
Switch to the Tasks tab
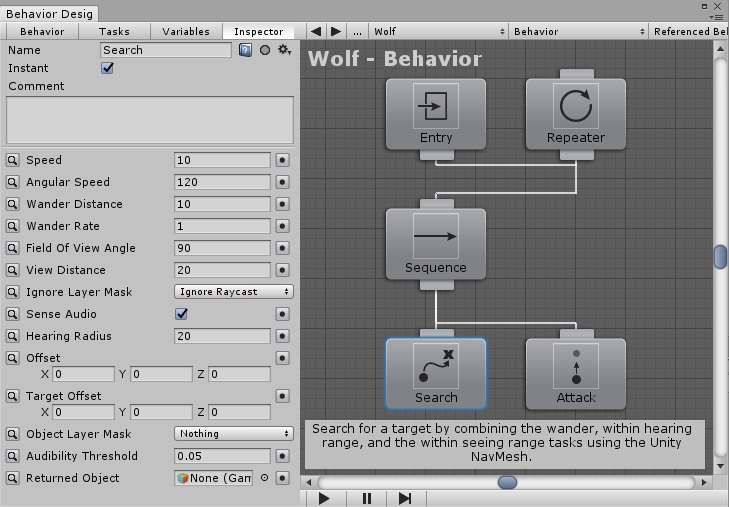pyautogui.click(x=114, y=31)
